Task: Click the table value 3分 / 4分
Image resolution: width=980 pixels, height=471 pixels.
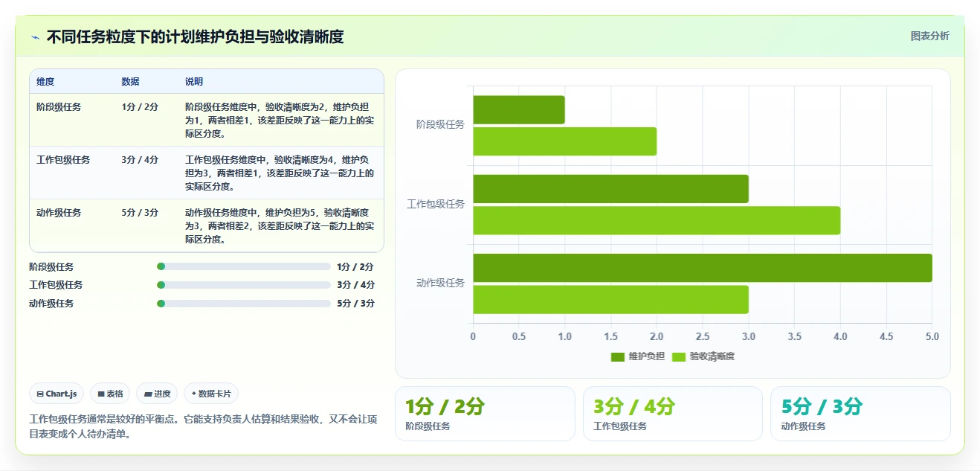Action: tap(140, 160)
